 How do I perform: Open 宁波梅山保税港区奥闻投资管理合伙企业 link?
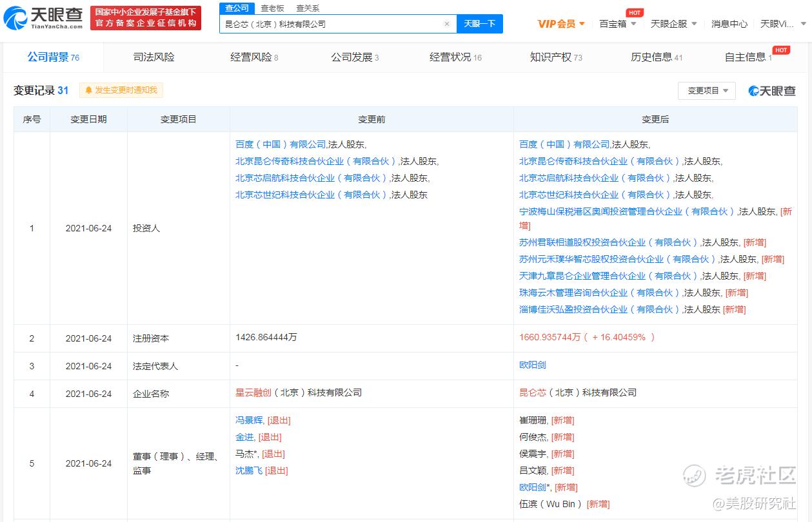pyautogui.click(x=628, y=212)
